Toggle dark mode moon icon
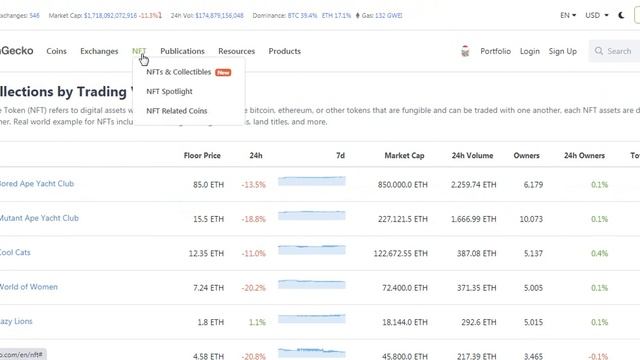640x360 pixels. [621, 16]
